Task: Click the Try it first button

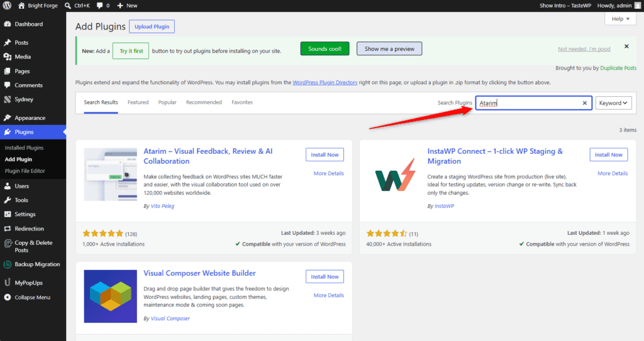Action: [131, 51]
